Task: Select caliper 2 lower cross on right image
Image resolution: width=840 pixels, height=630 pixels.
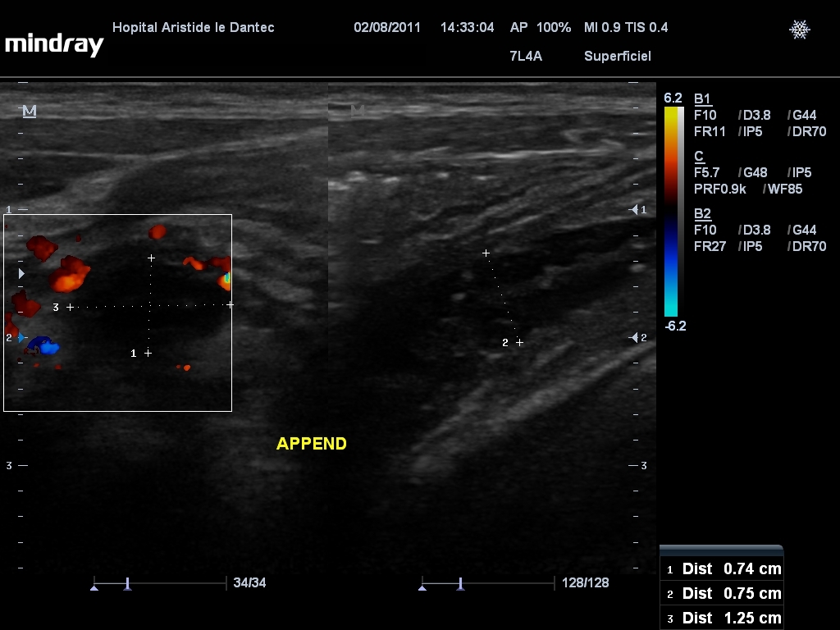Action: click(x=519, y=342)
